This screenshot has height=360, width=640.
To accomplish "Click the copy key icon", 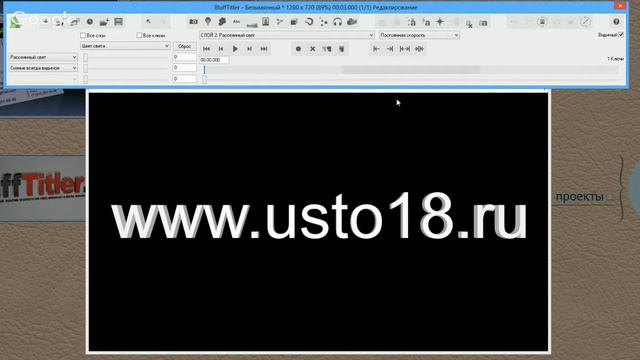I will [327, 49].
